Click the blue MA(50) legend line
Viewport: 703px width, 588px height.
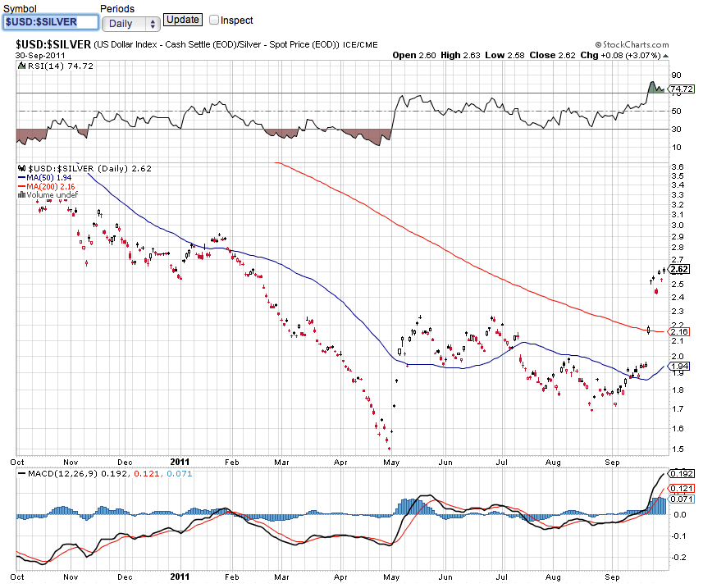click(x=22, y=177)
